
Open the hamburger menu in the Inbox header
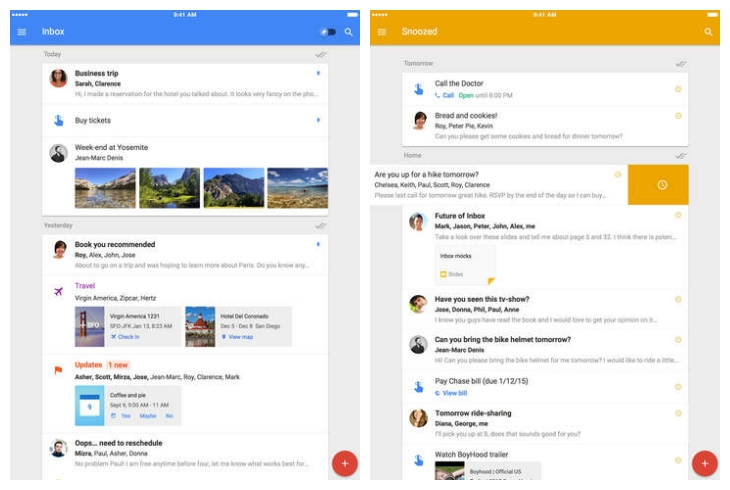[22, 32]
